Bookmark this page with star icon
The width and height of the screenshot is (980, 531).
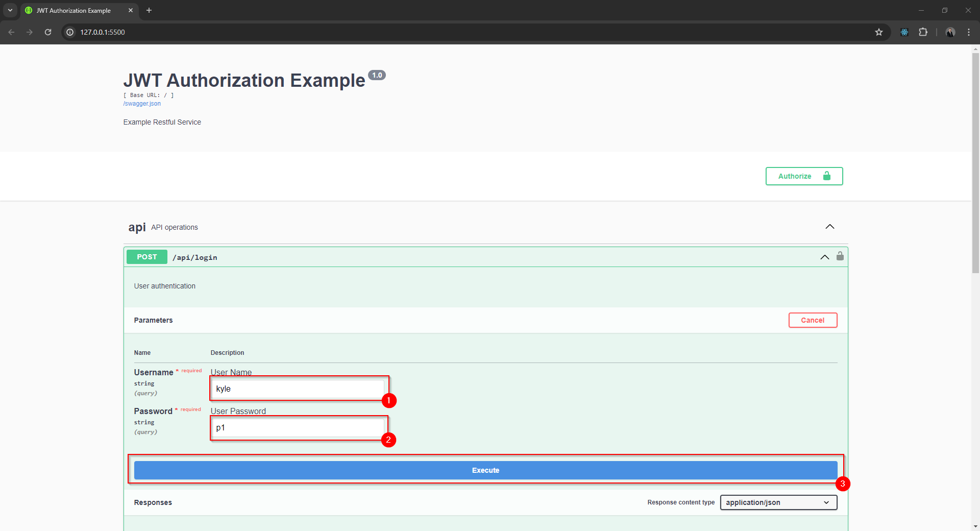879,32
